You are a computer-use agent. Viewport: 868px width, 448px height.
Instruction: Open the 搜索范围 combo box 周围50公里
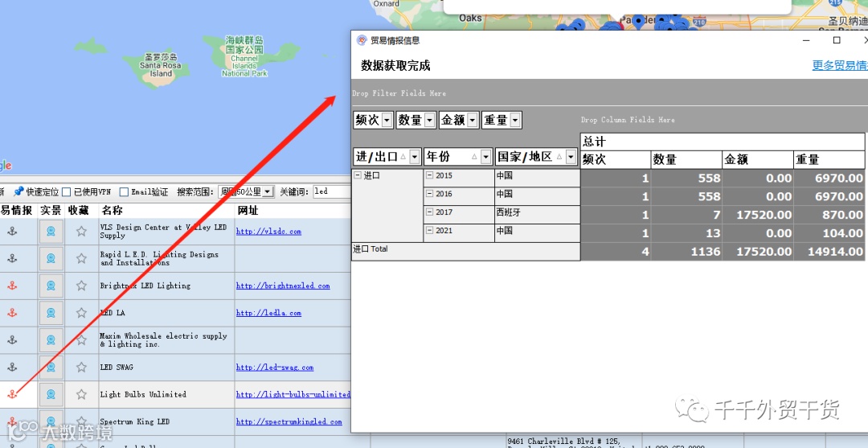tap(247, 191)
